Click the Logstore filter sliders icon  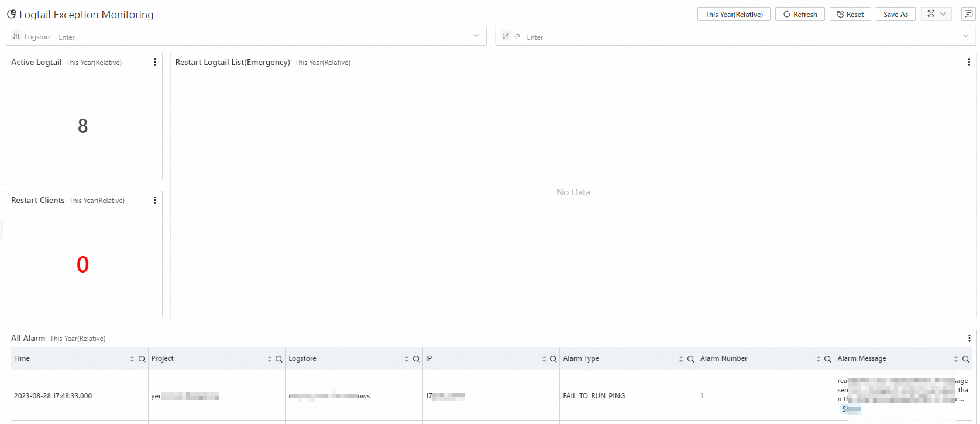coord(16,36)
